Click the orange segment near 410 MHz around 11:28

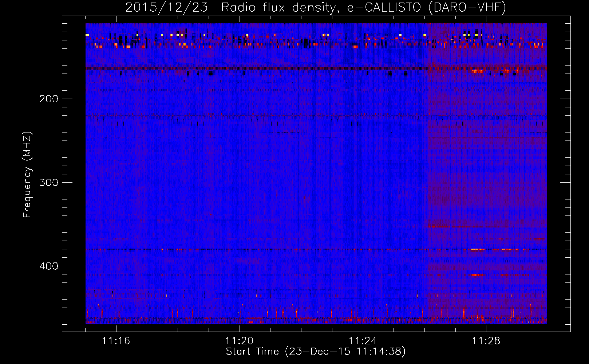(x=476, y=275)
